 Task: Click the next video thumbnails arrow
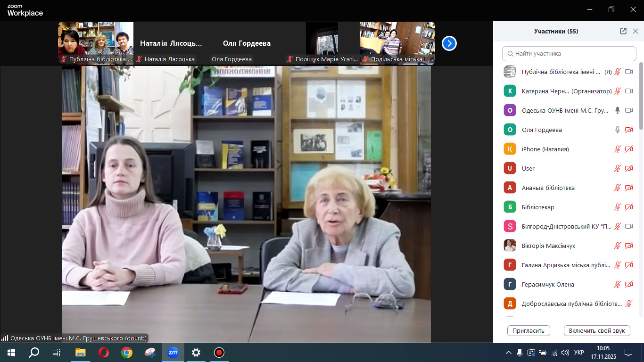[449, 43]
